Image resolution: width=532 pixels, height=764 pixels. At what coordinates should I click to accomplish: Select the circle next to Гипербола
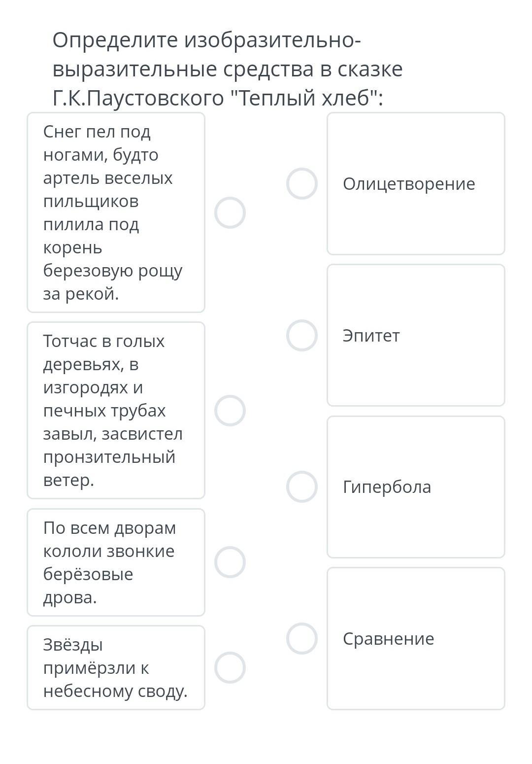coord(302,487)
